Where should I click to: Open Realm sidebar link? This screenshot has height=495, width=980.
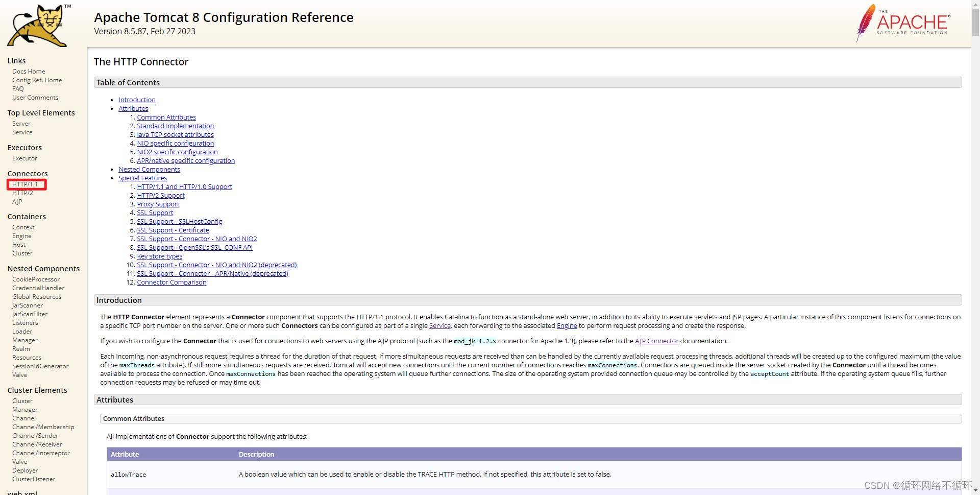pyautogui.click(x=21, y=349)
